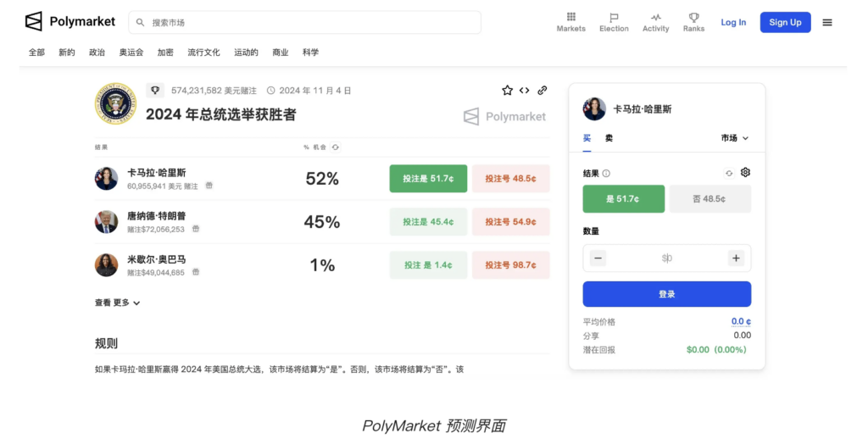Screen dimensions: 868x439
Task: Select the 全部 category tab
Action: pos(36,53)
